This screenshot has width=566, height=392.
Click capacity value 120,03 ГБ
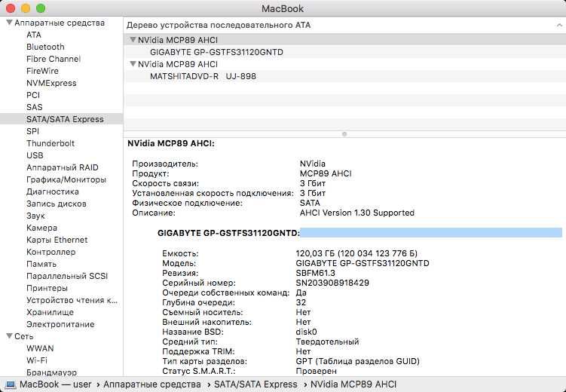click(x=356, y=253)
